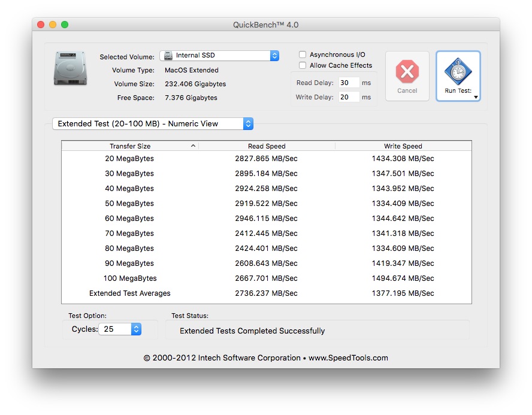Open the Extended Test Numeric View dropdown

pos(153,124)
